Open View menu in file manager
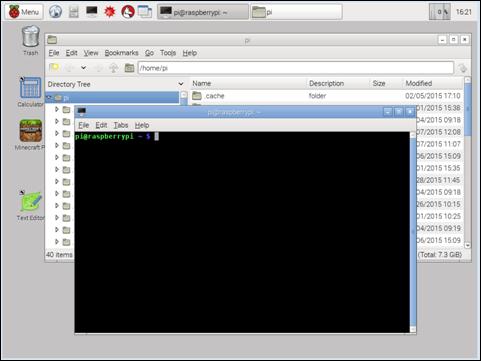This screenshot has width=481, height=361. (x=91, y=53)
